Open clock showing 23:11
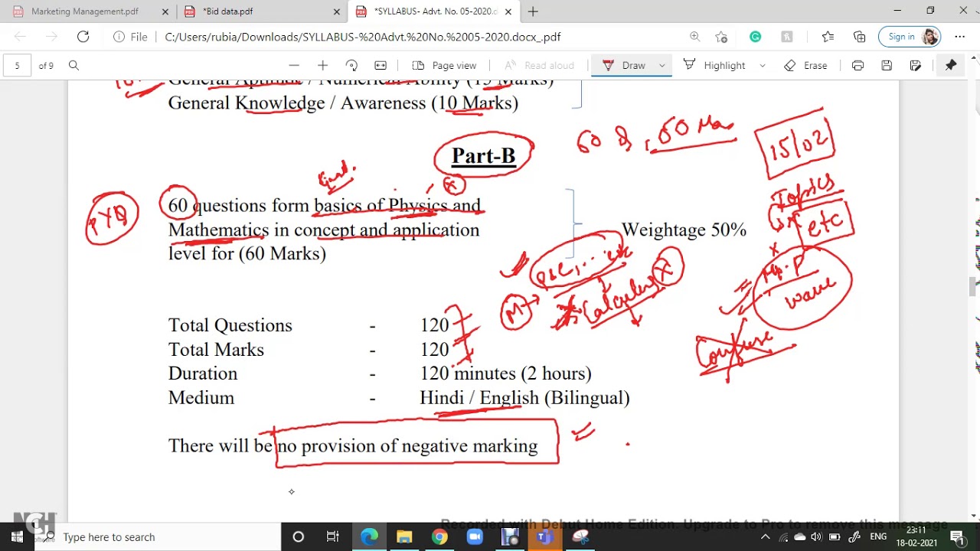Image resolution: width=980 pixels, height=551 pixels. coord(916,536)
